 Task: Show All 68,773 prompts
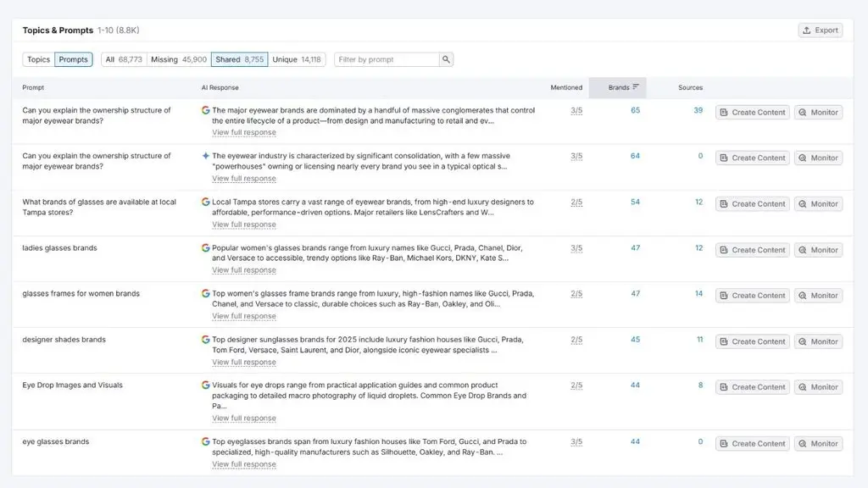(x=124, y=59)
